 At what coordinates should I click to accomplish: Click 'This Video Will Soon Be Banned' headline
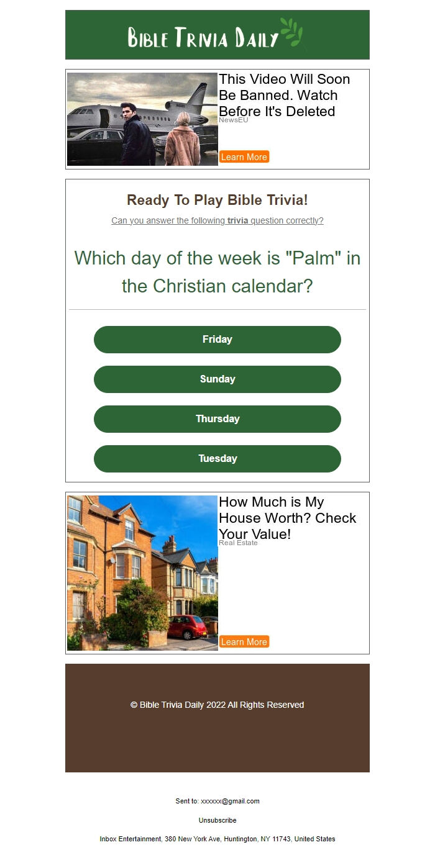point(285,95)
